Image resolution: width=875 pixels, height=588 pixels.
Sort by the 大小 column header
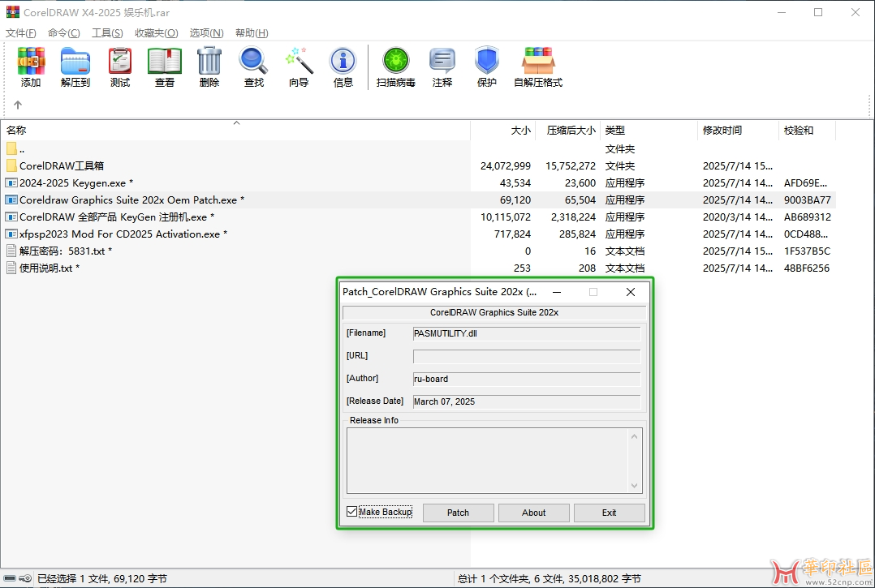(503, 130)
